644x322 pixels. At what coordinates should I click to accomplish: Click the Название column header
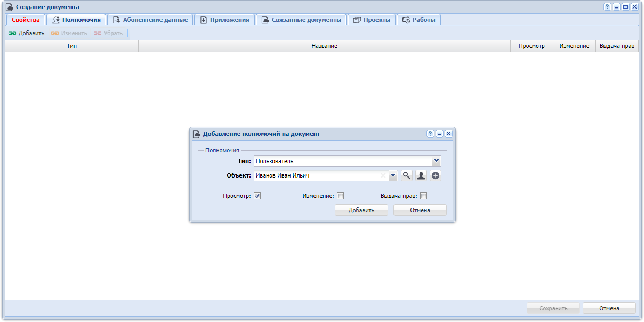pos(324,46)
